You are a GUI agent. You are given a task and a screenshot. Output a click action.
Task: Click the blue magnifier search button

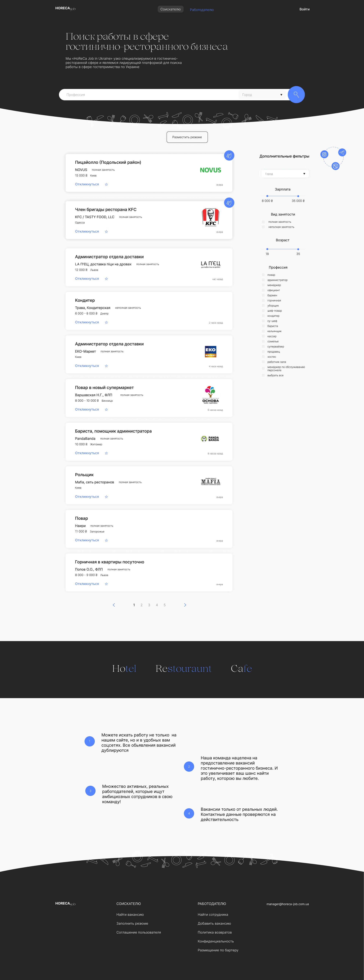tap(296, 94)
